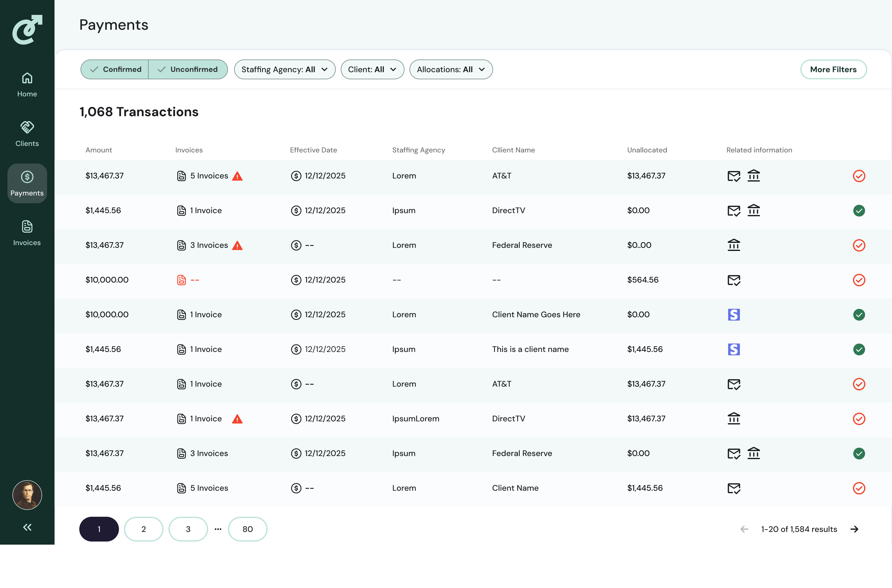Screen dimensions: 892x588
Task: Click the bank icon in the AT&T 5 Invoices row
Action: point(753,175)
